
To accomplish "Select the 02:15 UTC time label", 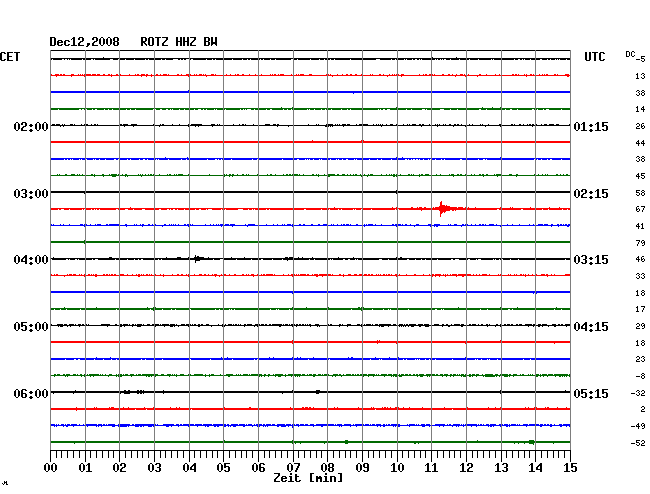I will tap(591, 194).
